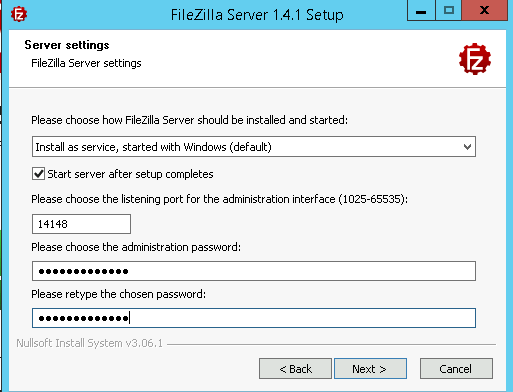Click the FileZilla icon in the title bar
Image resolution: width=513 pixels, height=392 pixels.
point(19,14)
